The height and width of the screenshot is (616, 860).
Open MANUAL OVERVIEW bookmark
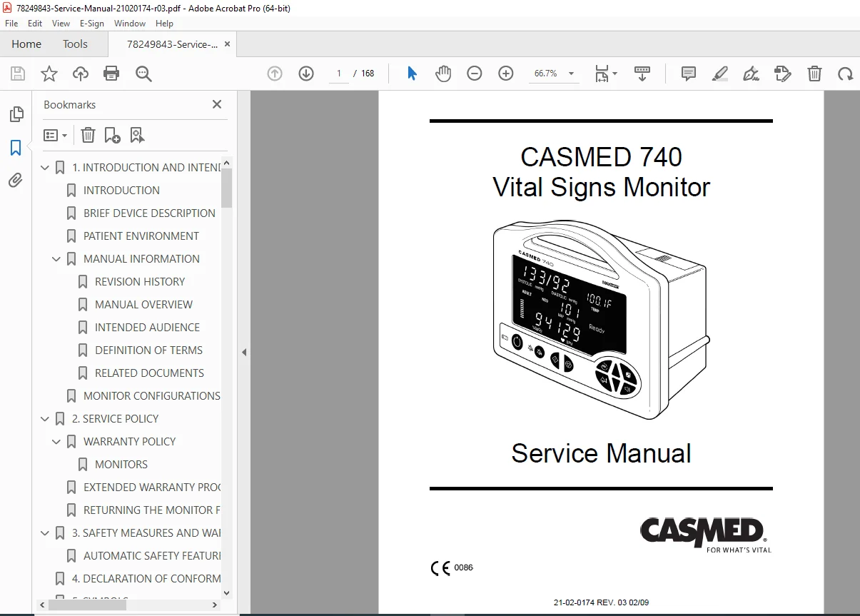coord(143,305)
